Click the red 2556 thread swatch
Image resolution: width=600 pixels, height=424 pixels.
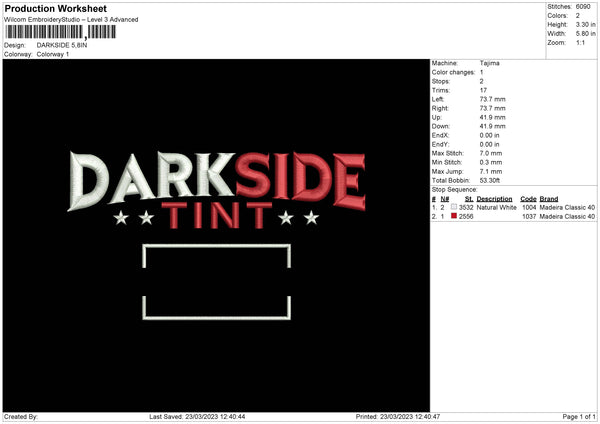(454, 216)
